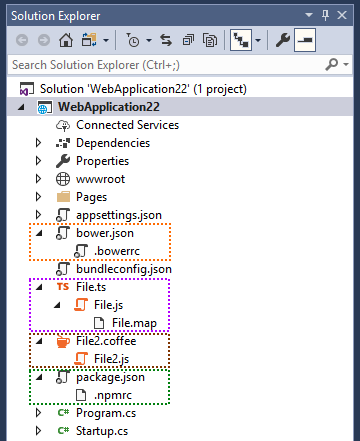The width and height of the screenshot is (360, 441).
Task: Select File.js nested file
Action: (108, 305)
